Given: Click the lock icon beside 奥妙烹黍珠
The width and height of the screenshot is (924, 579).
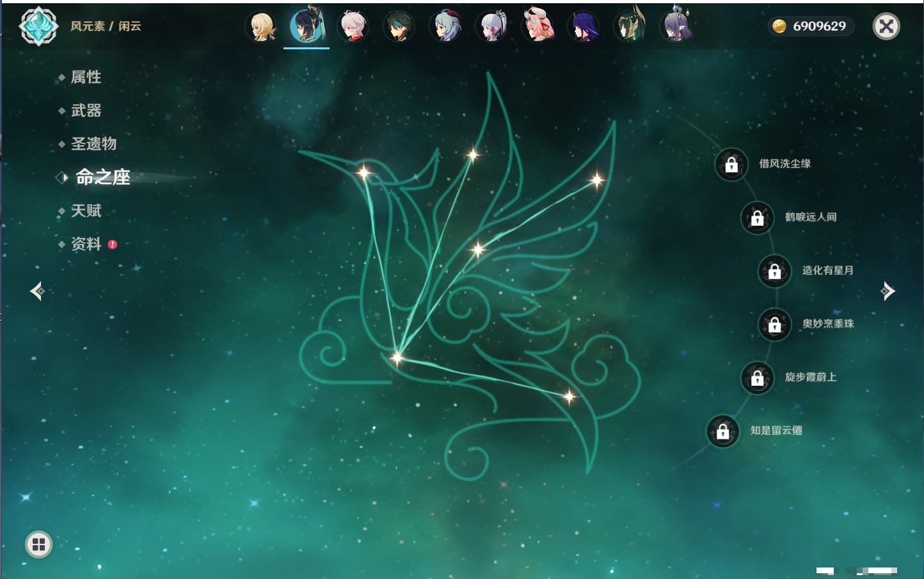Looking at the screenshot, I should 774,324.
